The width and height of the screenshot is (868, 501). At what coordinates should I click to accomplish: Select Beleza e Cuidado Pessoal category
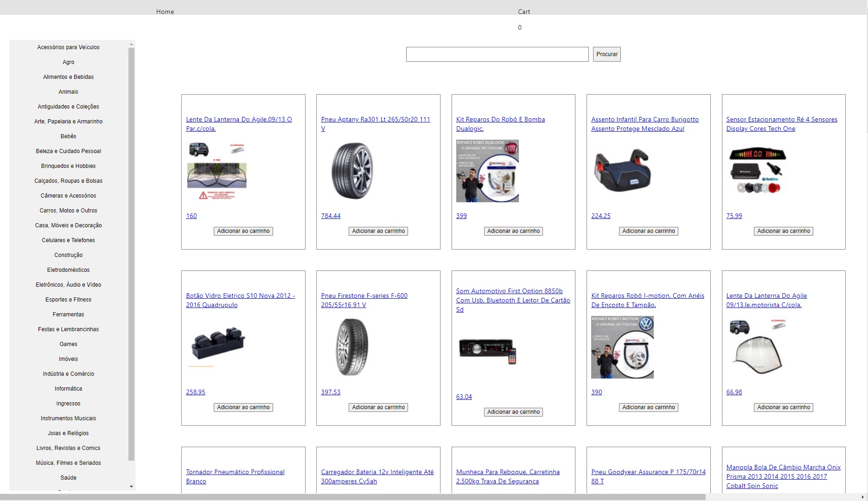click(68, 151)
